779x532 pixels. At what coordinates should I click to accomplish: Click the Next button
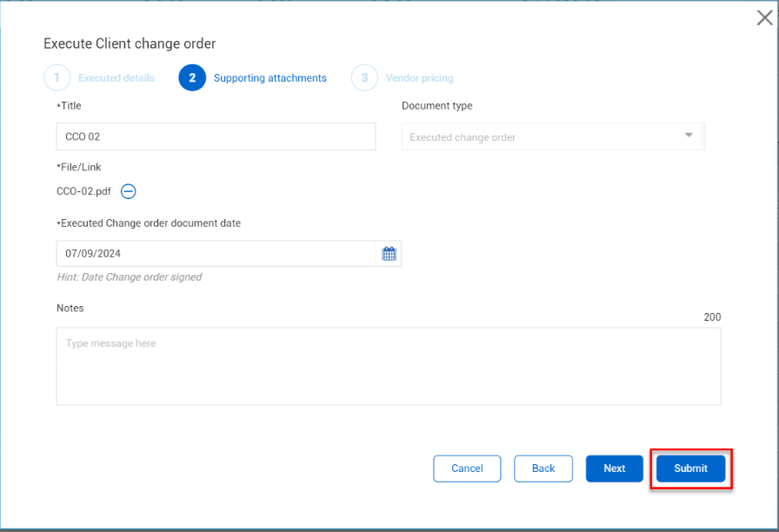(x=615, y=469)
